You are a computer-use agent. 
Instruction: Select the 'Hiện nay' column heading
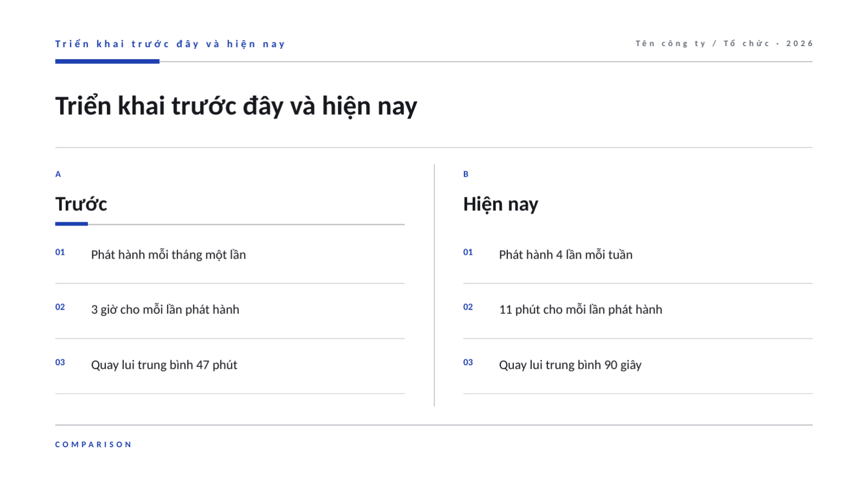click(501, 204)
